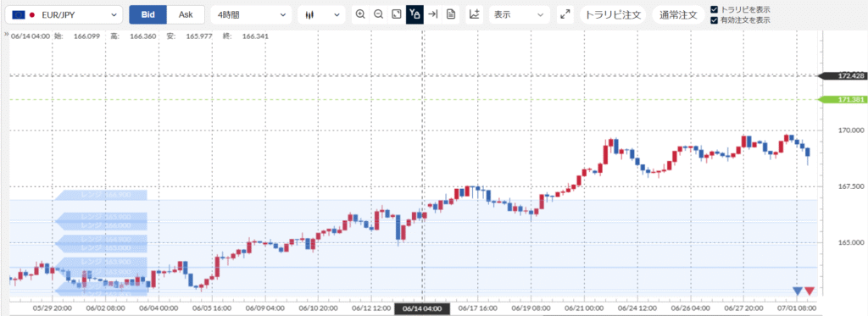Click the red downward triangle marker
The image size is (868, 316).
pyautogui.click(x=810, y=291)
